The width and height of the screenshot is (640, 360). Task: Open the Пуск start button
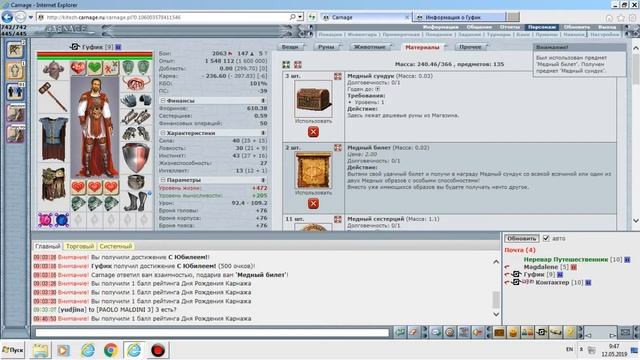pos(13,350)
